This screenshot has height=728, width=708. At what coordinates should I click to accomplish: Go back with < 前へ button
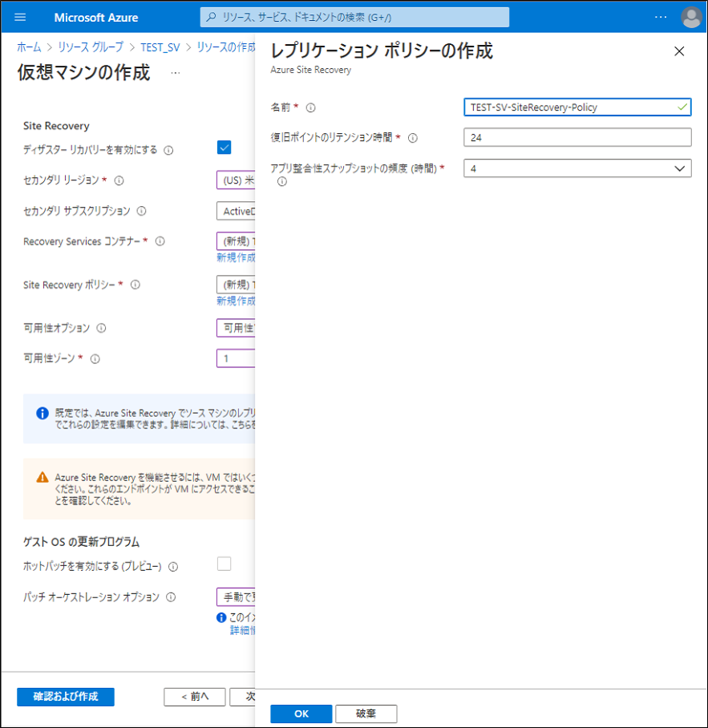pos(195,697)
